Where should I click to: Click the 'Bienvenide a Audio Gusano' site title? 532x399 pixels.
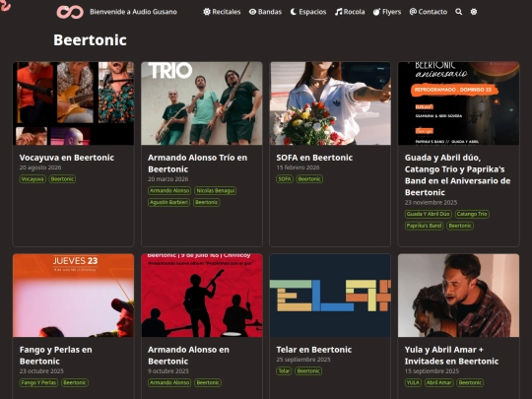(x=133, y=12)
